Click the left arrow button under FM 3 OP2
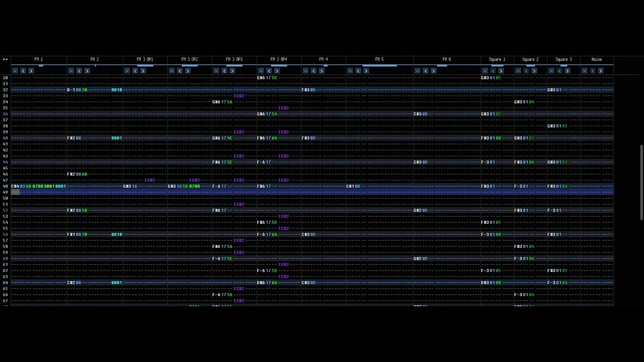The image size is (644, 362). pos(180,71)
